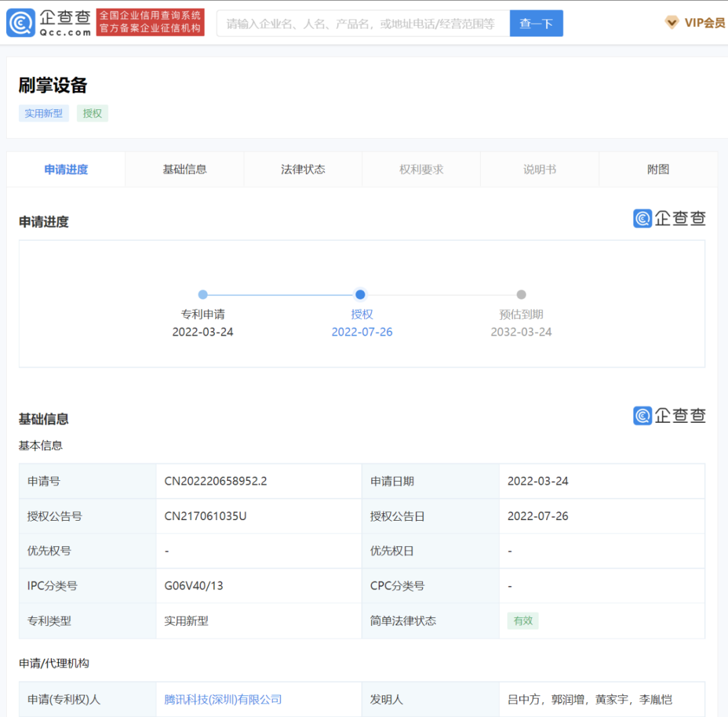
Task: Open the 腾讯科技(深圳)有限公司 link
Action: [x=223, y=699]
